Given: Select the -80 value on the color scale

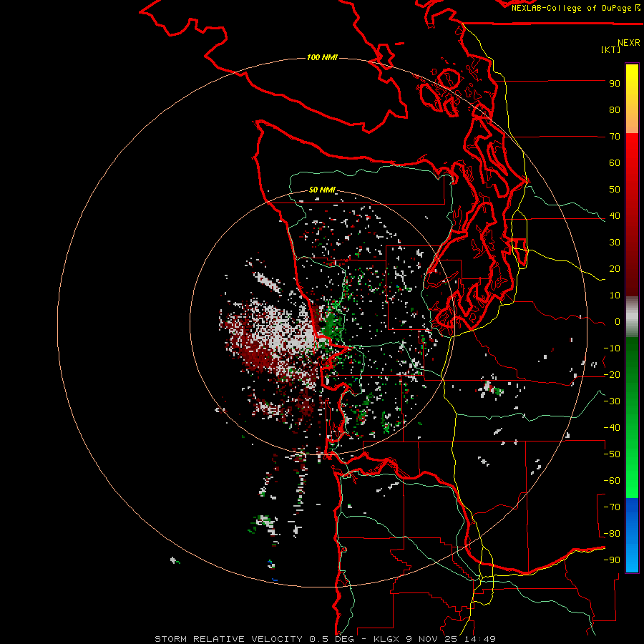Looking at the screenshot, I should point(612,534).
